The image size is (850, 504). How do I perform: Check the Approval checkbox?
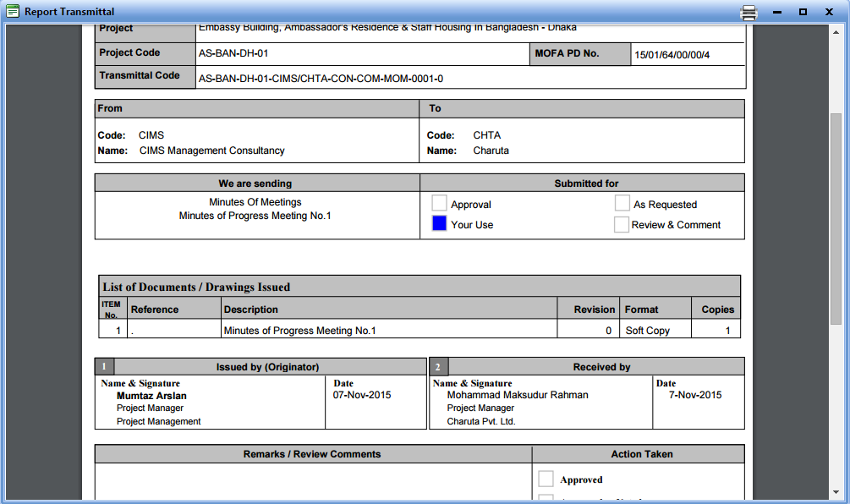[x=439, y=204]
